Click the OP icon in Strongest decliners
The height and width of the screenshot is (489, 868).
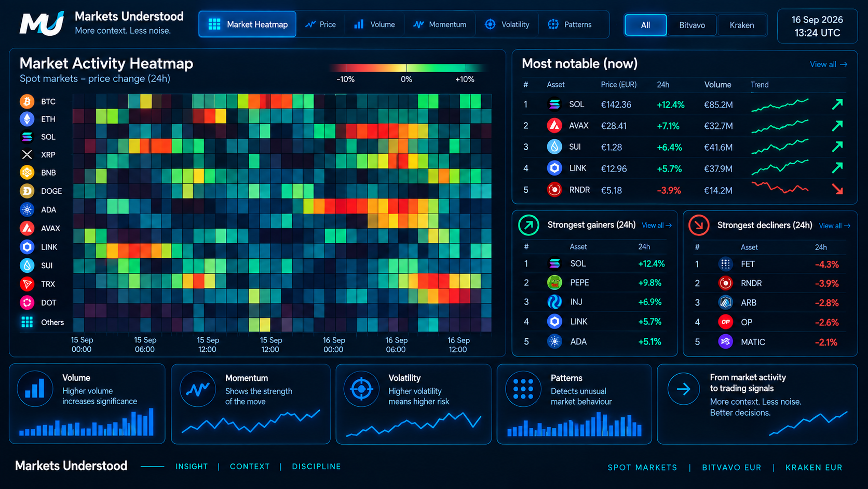[x=725, y=322]
